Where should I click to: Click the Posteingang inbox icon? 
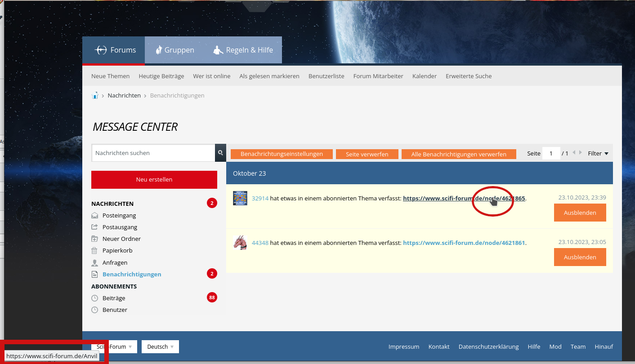click(x=94, y=215)
